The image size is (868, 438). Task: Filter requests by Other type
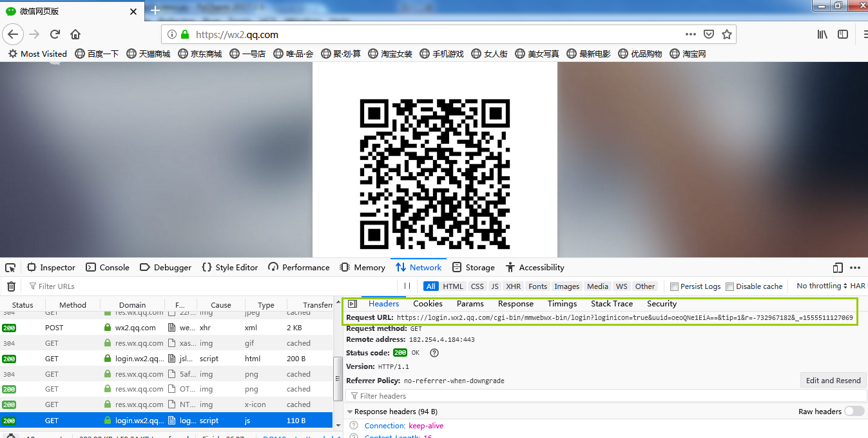pyautogui.click(x=645, y=286)
